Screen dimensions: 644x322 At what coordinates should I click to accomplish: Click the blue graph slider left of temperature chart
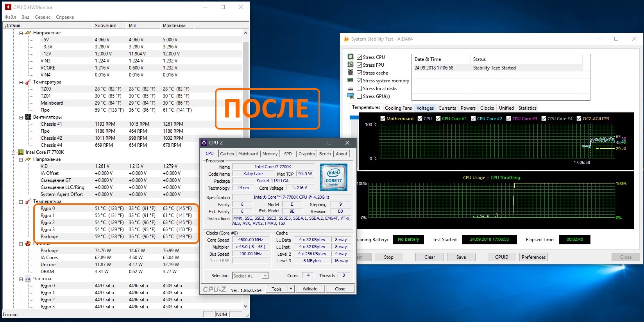pos(354,117)
